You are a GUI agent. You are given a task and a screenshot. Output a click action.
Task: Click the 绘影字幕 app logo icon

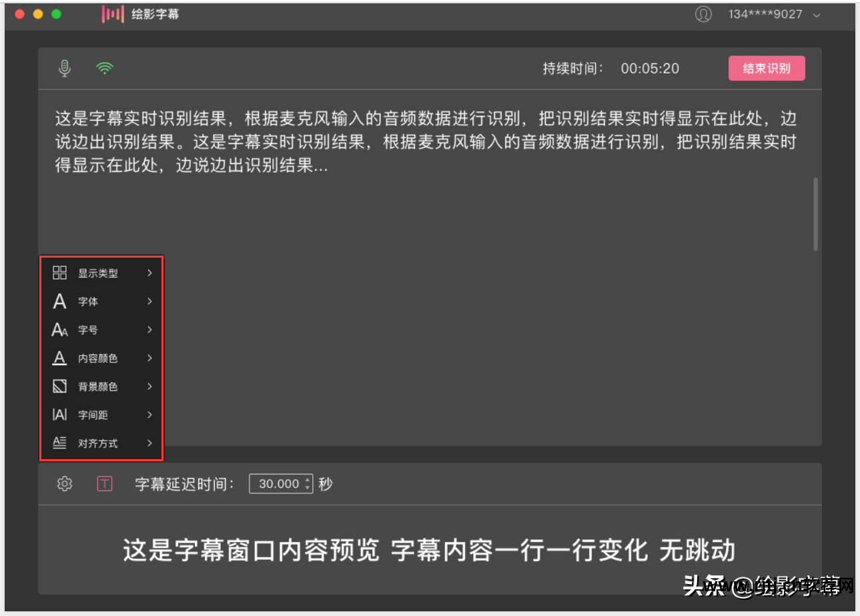pyautogui.click(x=113, y=14)
